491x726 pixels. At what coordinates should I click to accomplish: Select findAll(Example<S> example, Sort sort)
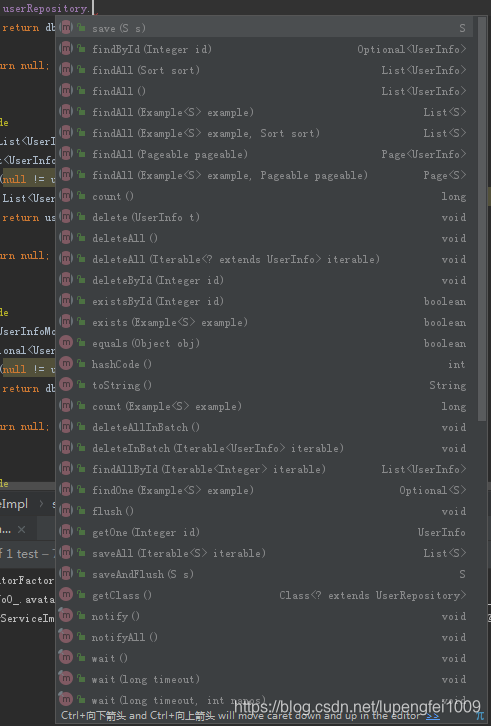(264, 133)
